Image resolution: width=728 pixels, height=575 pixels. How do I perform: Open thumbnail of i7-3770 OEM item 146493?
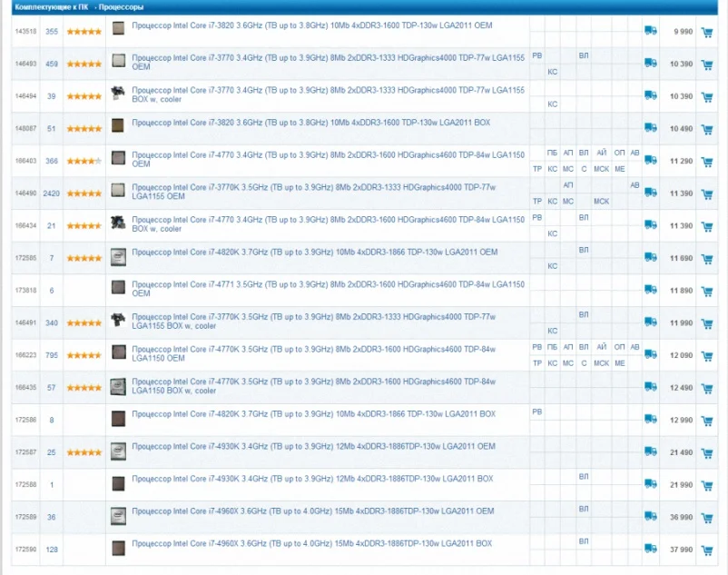coord(118,61)
